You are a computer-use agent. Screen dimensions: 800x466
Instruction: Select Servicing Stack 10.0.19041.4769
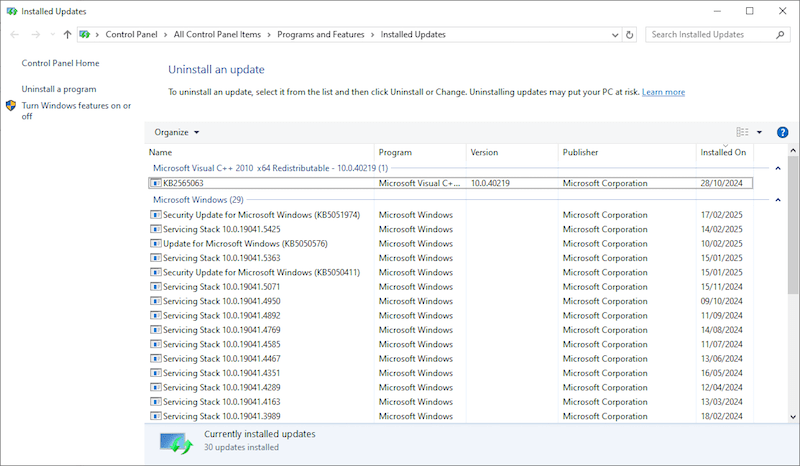click(x=451, y=330)
